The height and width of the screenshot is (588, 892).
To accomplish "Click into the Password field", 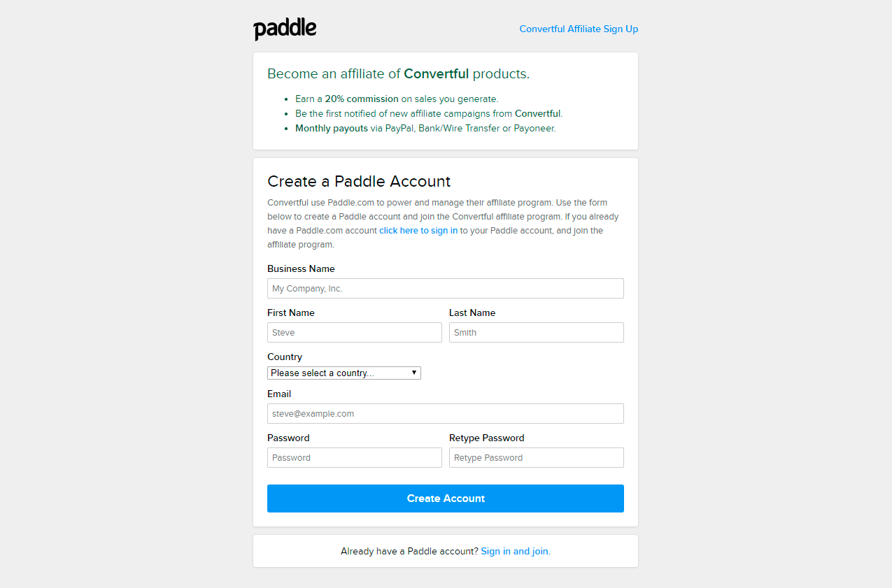I will pos(355,458).
